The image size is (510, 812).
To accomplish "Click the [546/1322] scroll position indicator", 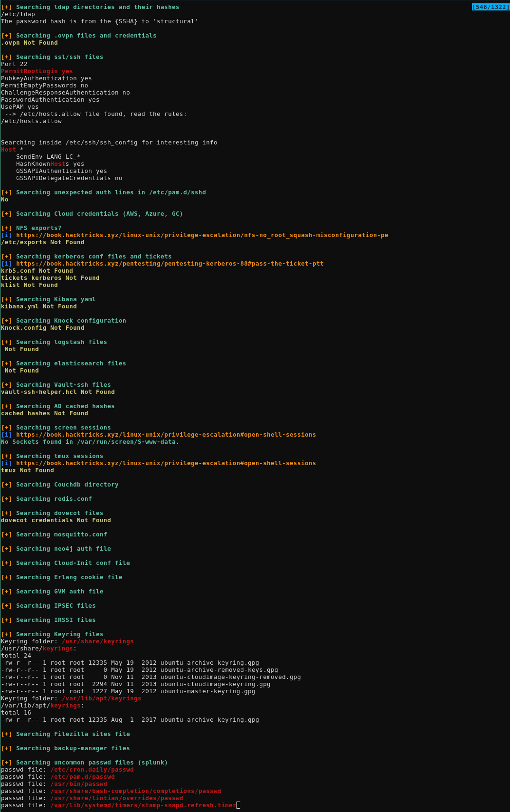I will tap(490, 7).
